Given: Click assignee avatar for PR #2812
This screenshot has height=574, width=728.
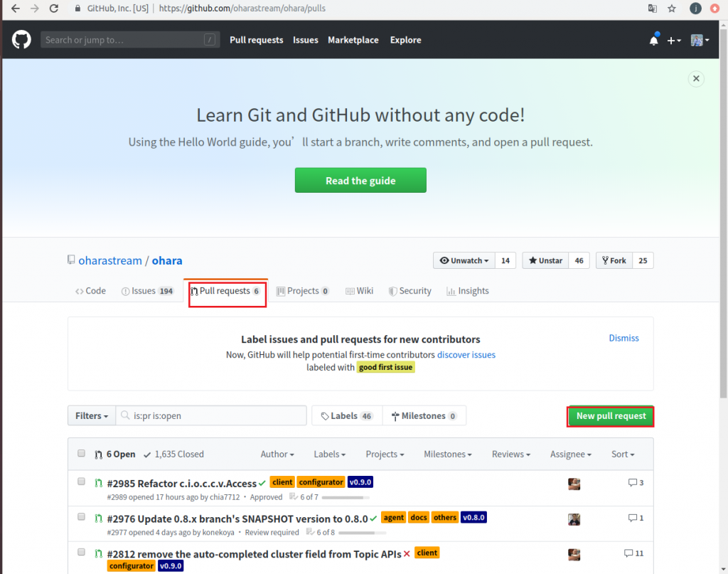Looking at the screenshot, I should point(574,555).
